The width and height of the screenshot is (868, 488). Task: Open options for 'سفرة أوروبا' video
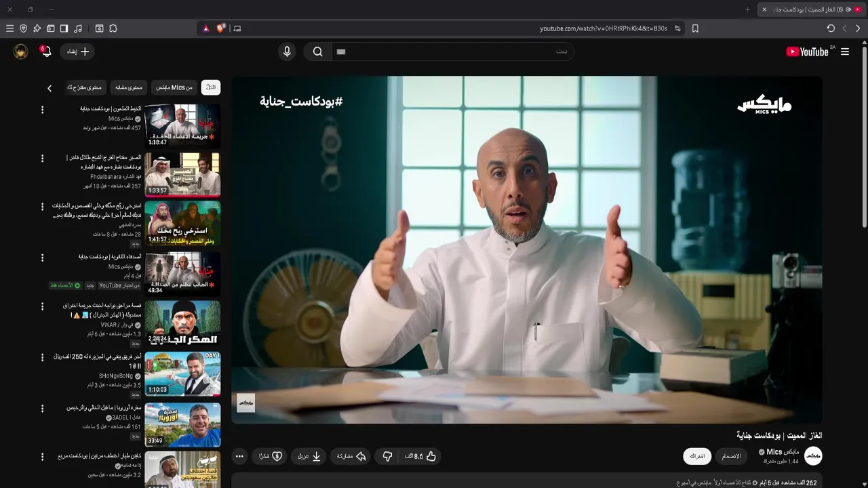pyautogui.click(x=42, y=409)
